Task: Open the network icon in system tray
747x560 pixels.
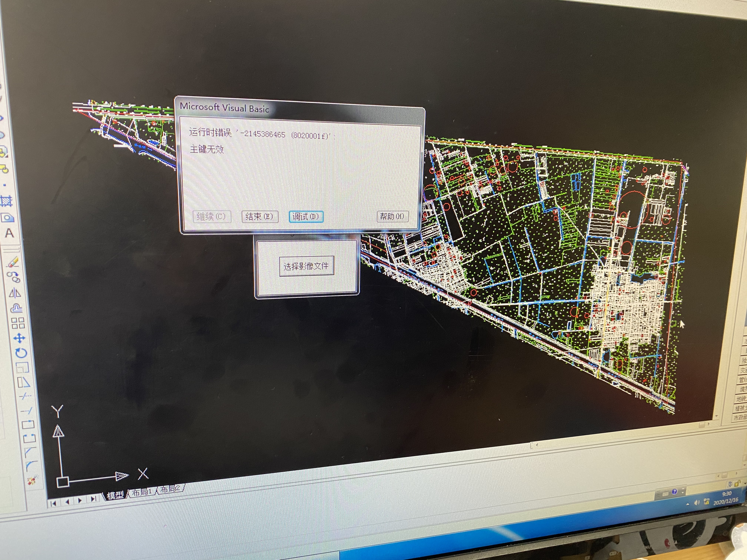Action: tap(706, 502)
